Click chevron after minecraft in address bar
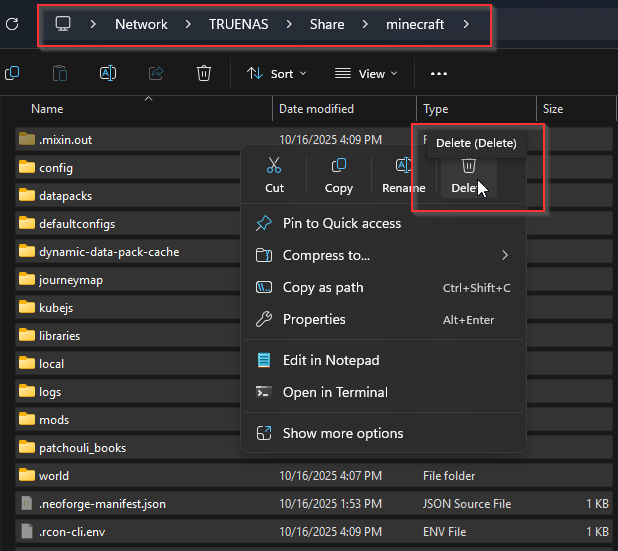This screenshot has height=551, width=618. coord(466,23)
